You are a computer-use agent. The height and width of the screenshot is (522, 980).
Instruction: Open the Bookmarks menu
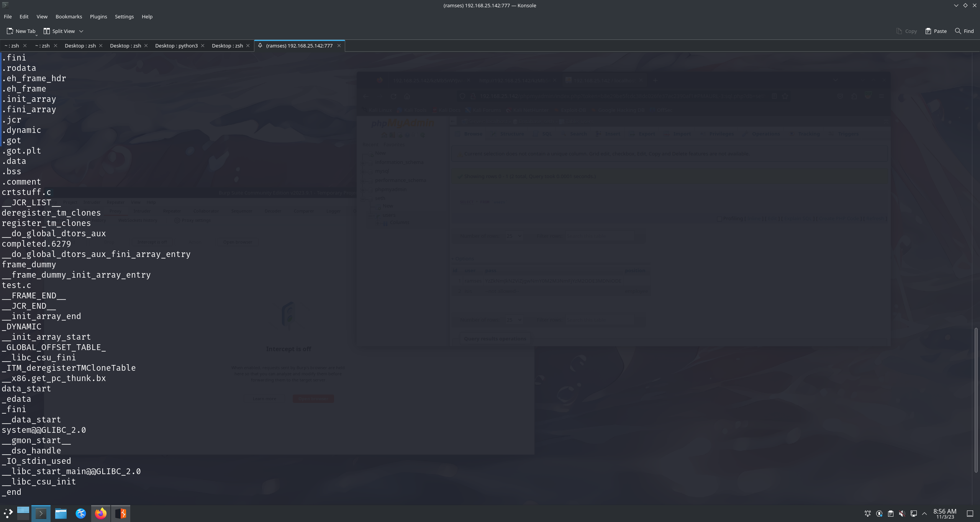[x=69, y=16]
